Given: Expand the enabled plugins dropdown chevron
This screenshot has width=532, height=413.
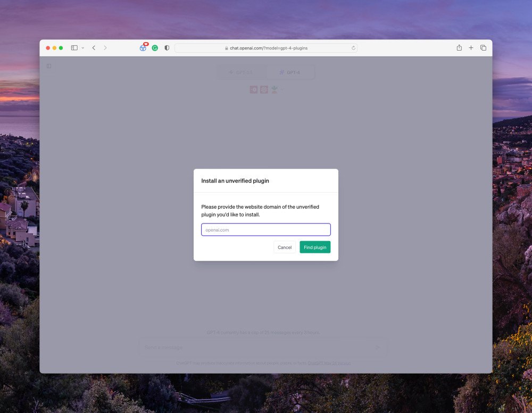Looking at the screenshot, I should tap(282, 89).
